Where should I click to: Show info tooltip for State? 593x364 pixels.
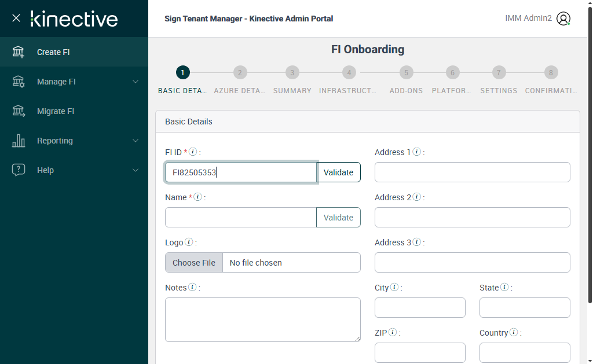[x=504, y=287]
